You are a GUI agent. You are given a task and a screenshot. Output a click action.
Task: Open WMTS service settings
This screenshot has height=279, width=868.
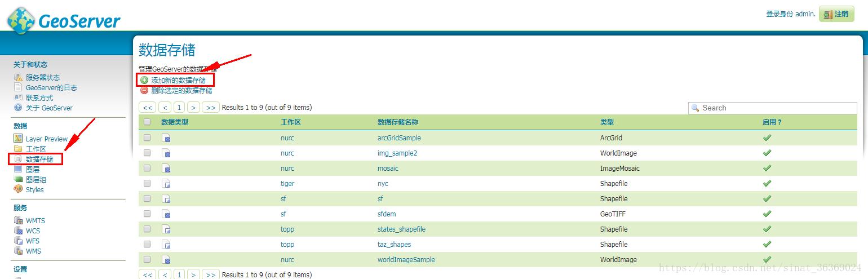(36, 220)
